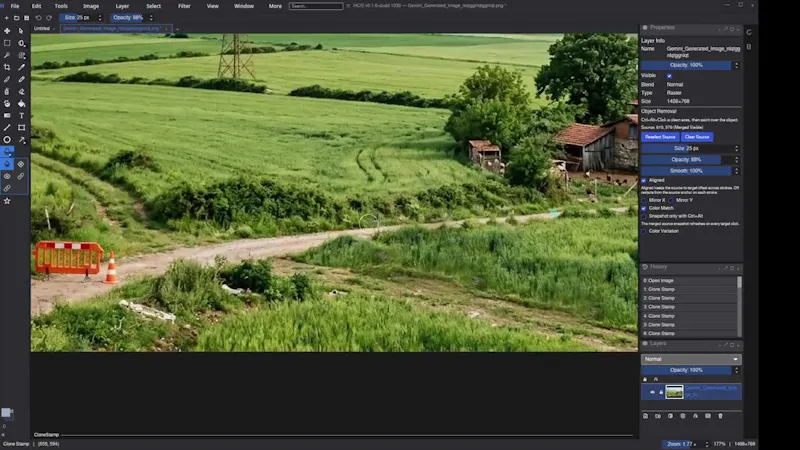800x450 pixels.
Task: Select the Brush tool
Action: [7, 80]
